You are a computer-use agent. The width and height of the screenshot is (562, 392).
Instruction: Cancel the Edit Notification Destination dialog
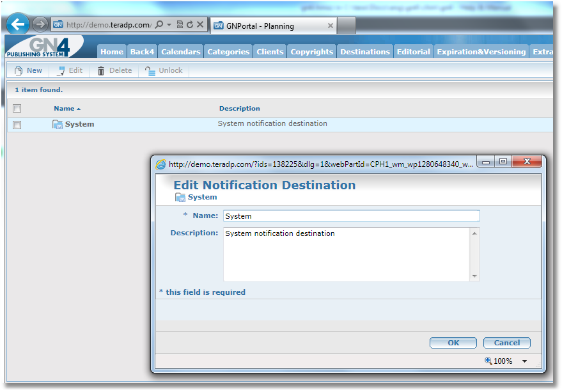tap(507, 343)
